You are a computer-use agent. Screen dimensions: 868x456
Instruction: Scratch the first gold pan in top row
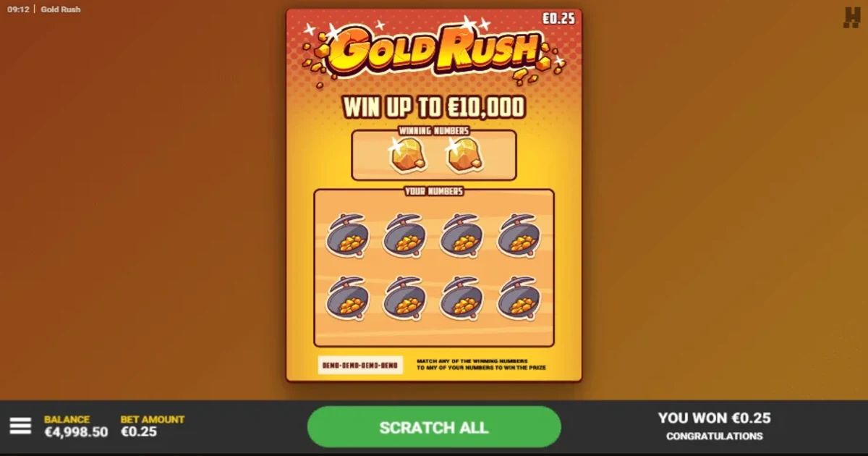click(348, 235)
